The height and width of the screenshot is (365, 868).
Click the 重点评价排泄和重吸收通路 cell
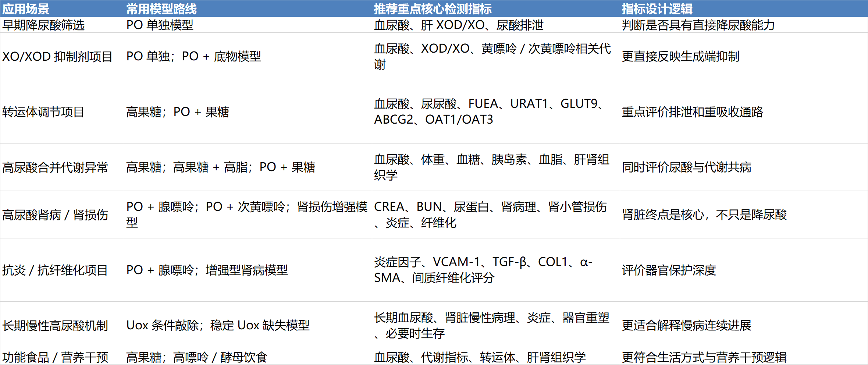click(x=692, y=112)
